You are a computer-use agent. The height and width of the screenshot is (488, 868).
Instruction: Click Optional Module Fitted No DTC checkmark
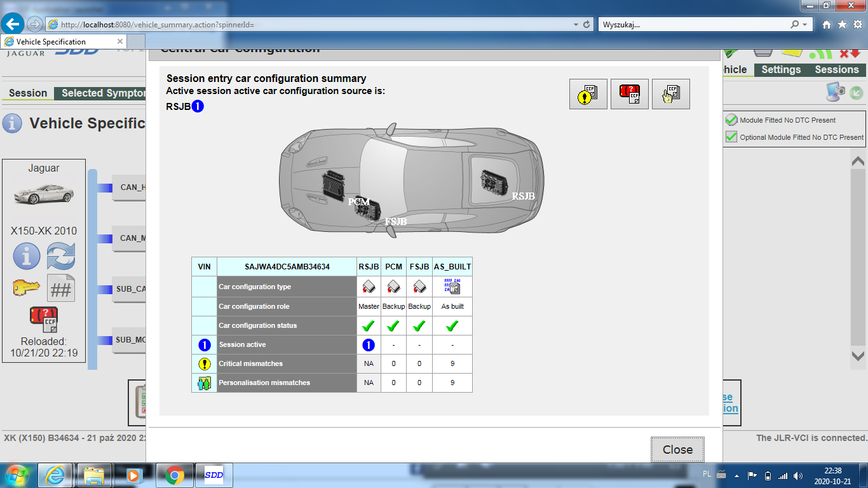(x=731, y=137)
